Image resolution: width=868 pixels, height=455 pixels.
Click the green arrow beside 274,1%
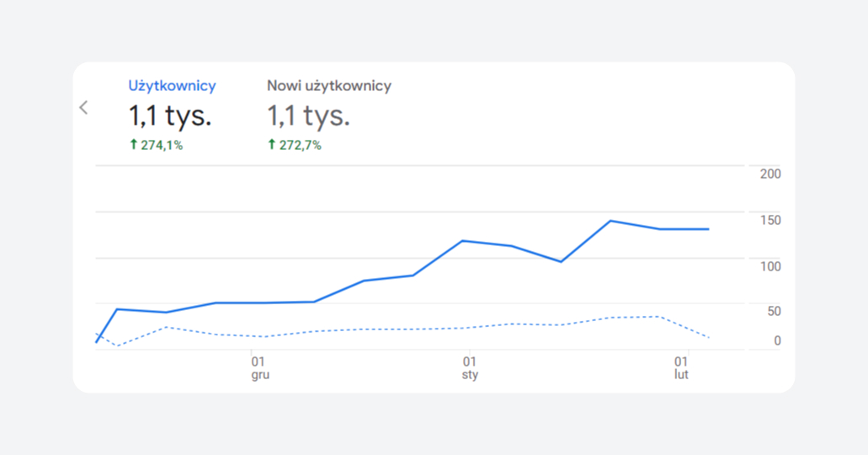pyautogui.click(x=133, y=145)
